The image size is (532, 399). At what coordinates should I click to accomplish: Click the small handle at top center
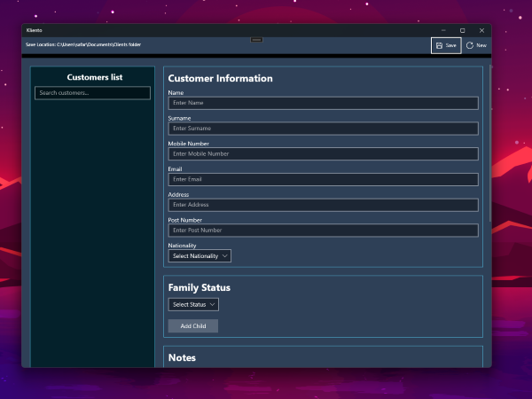256,39
